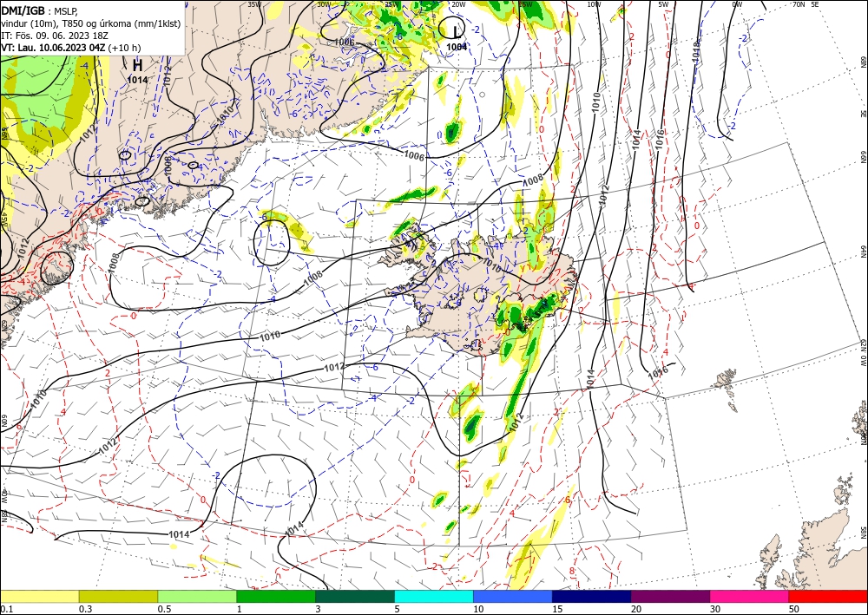Click the 10W longitude label
The height and width of the screenshot is (615, 868).
coord(594,4)
